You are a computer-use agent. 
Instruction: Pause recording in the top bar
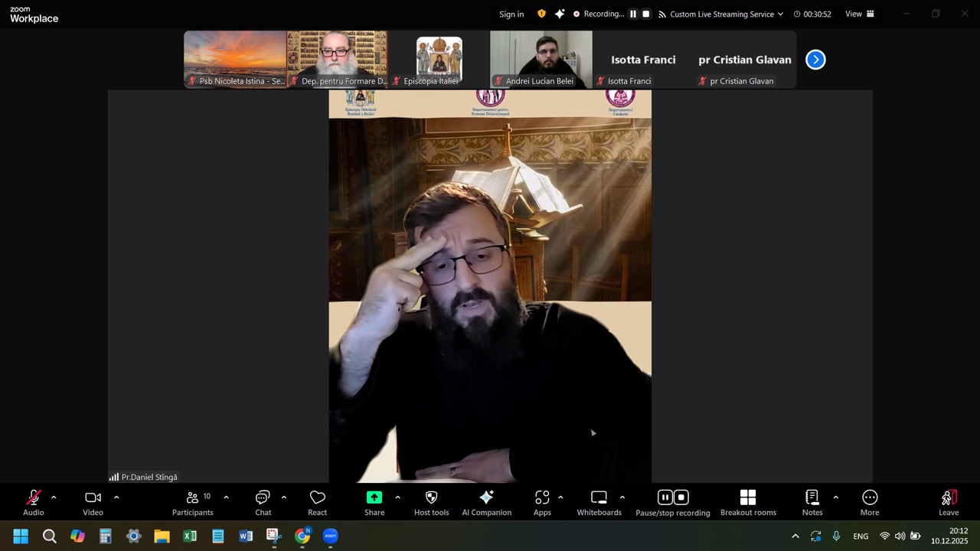point(633,14)
